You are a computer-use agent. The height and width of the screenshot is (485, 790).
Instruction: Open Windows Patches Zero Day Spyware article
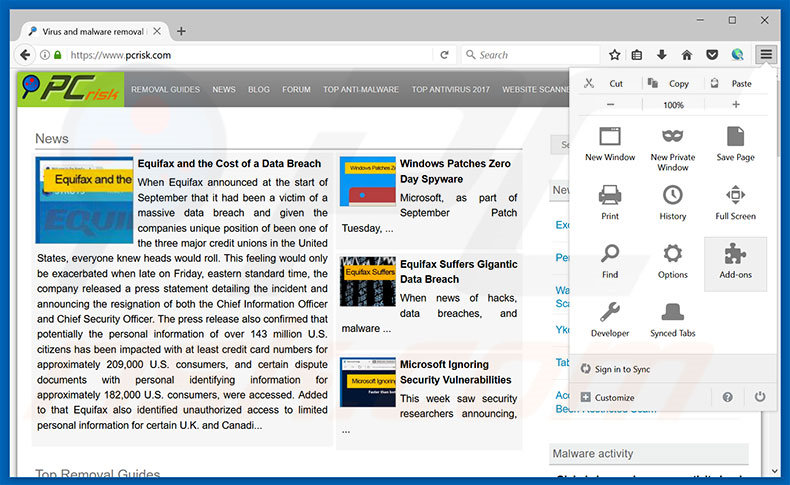tap(455, 171)
